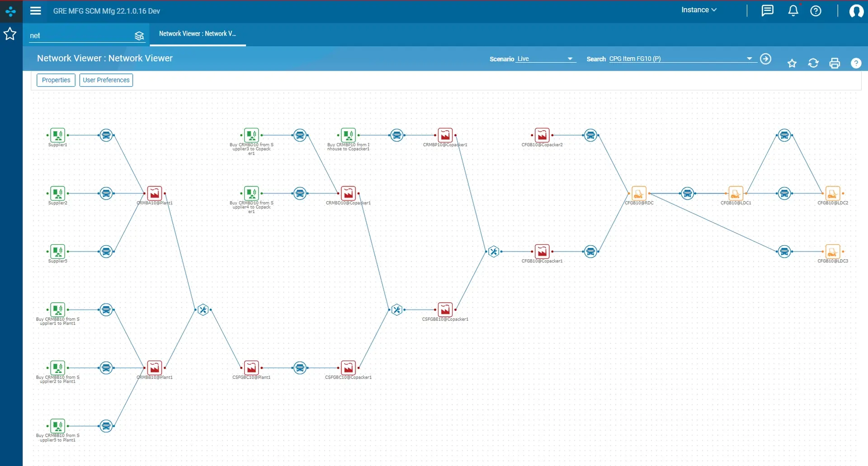Select 'Buy CRMBP10 from Inhouse to Copacker1' node
Image resolution: width=868 pixels, height=466 pixels.
click(348, 135)
